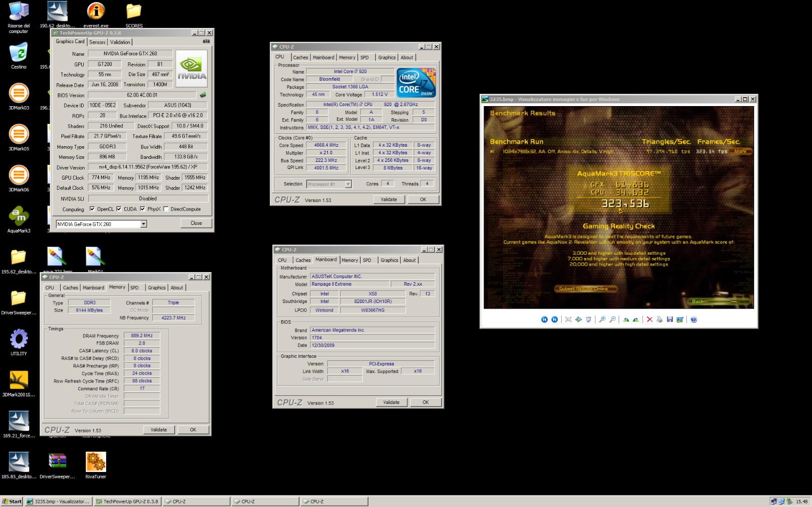Toggle PhysX checkbox in GPU-Z
Image resolution: width=812 pixels, height=507 pixels.
(x=142, y=209)
